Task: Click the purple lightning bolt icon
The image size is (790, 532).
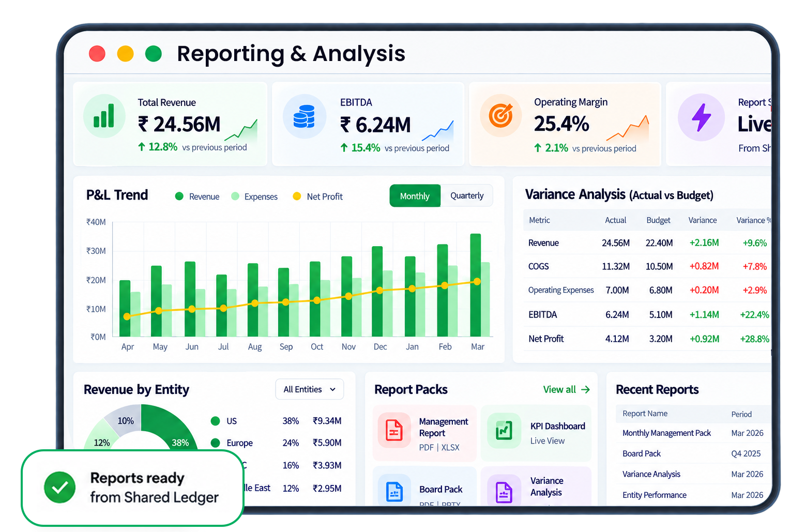Action: [702, 117]
